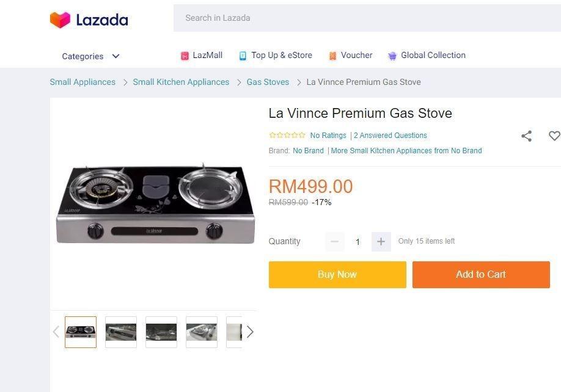Select the second product thumbnail image
The width and height of the screenshot is (561, 392).
pyautogui.click(x=121, y=332)
